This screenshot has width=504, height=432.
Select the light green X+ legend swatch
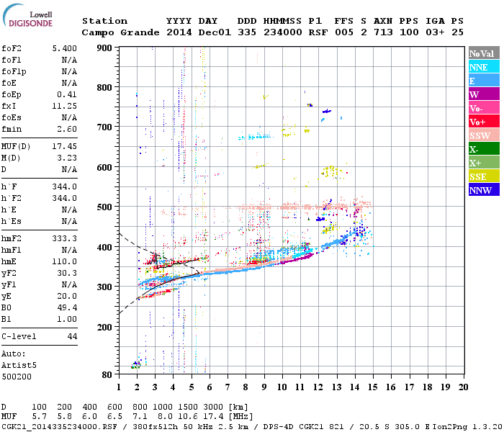click(x=484, y=163)
